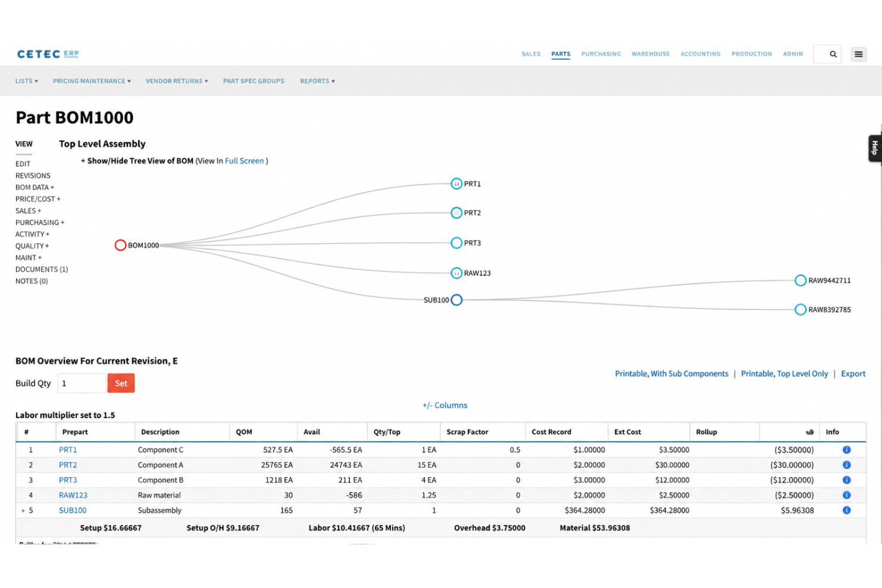Click the pie chart column header icon
Screen dimensions: 882x588
click(809, 432)
